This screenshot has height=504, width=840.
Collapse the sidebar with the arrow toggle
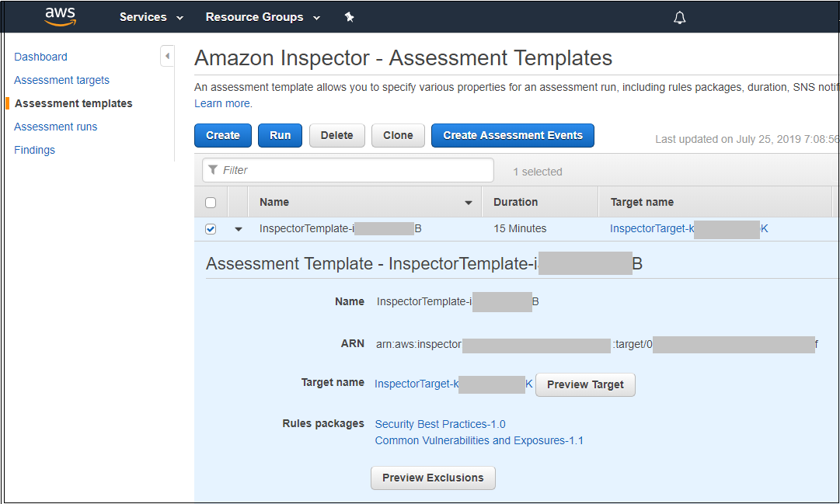[167, 56]
